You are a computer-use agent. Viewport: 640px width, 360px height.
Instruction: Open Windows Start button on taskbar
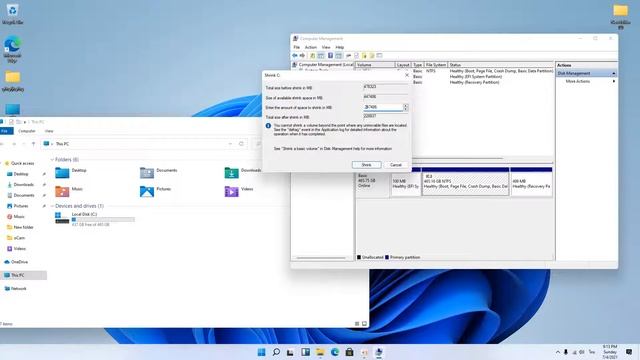pos(262,352)
